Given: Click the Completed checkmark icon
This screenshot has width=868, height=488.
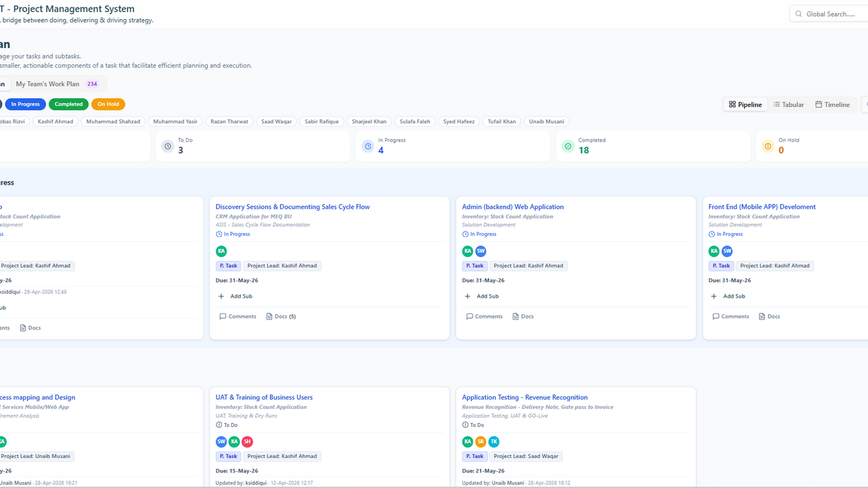Looking at the screenshot, I should coord(568,146).
